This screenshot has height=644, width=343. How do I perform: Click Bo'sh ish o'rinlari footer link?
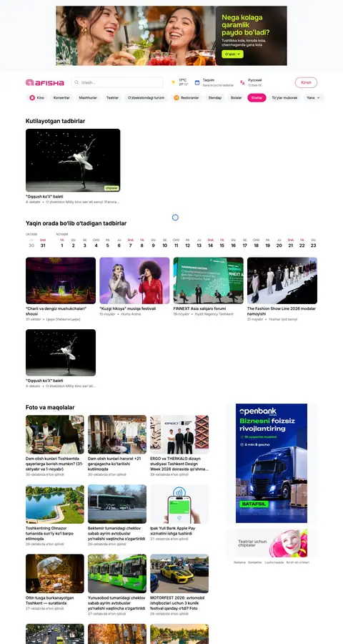tap(298, 562)
